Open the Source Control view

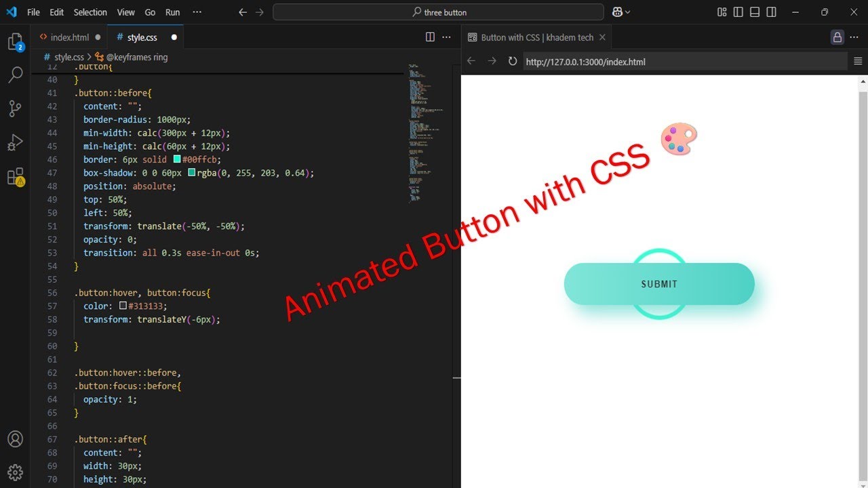15,108
